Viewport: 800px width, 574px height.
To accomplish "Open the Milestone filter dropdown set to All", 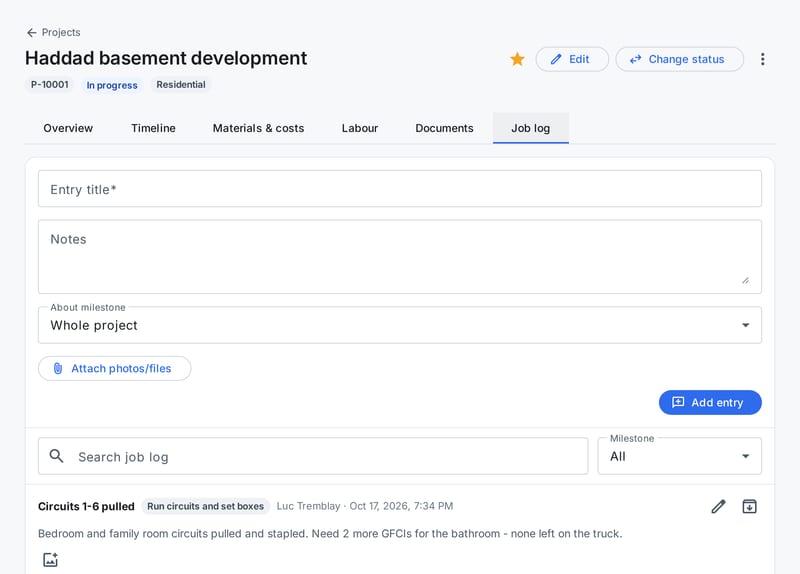I will click(680, 456).
